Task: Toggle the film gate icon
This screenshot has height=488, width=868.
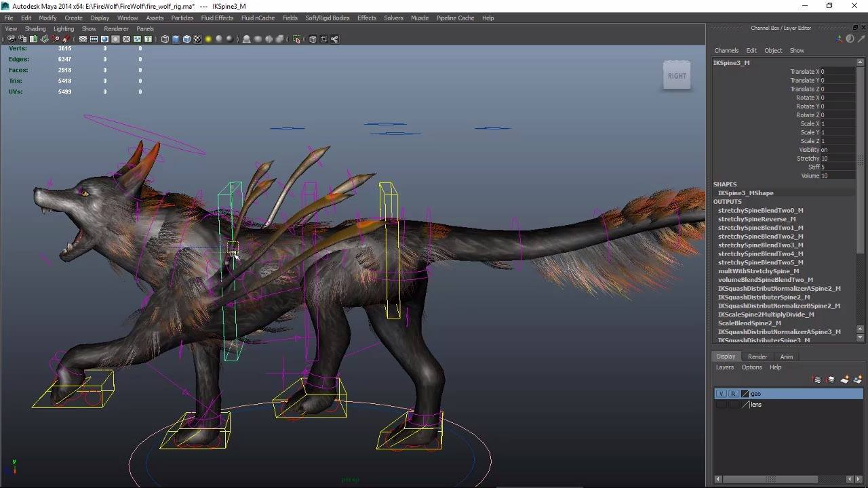Action: click(94, 39)
